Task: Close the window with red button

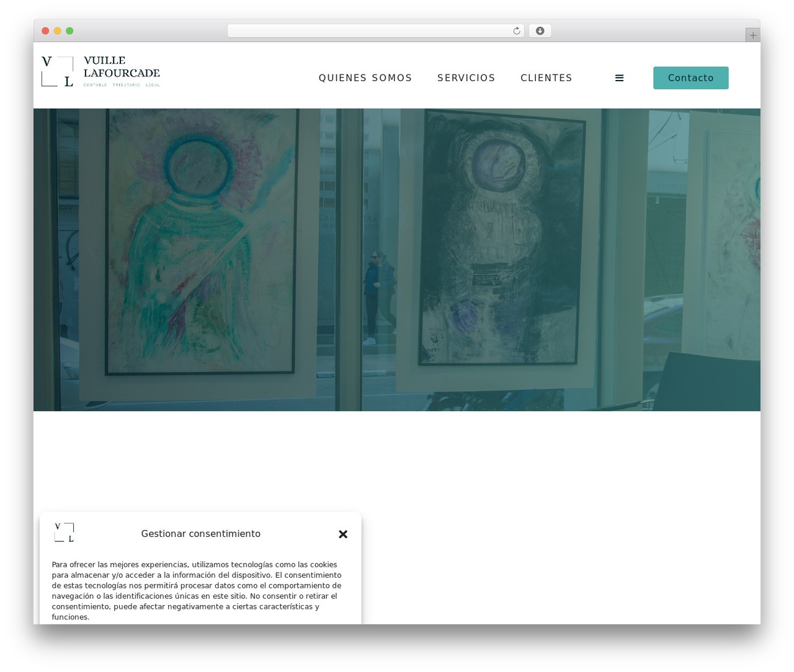Action: (45, 31)
